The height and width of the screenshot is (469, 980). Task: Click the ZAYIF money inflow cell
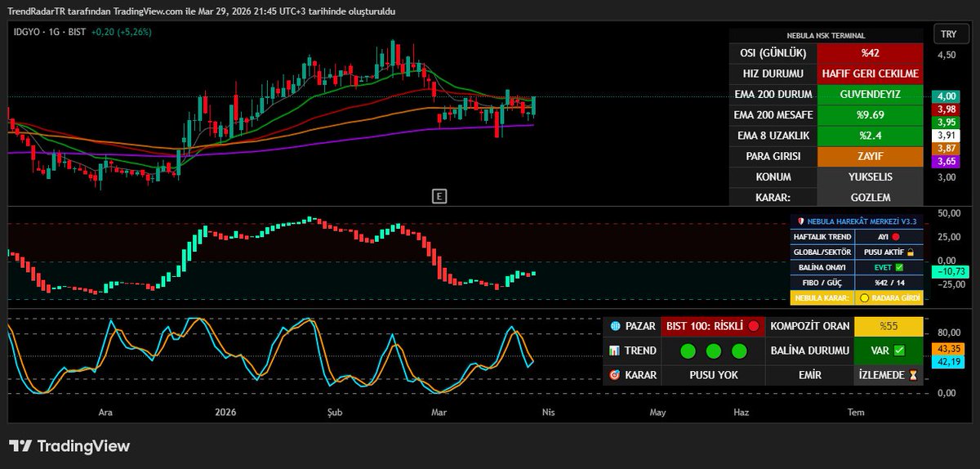[870, 155]
